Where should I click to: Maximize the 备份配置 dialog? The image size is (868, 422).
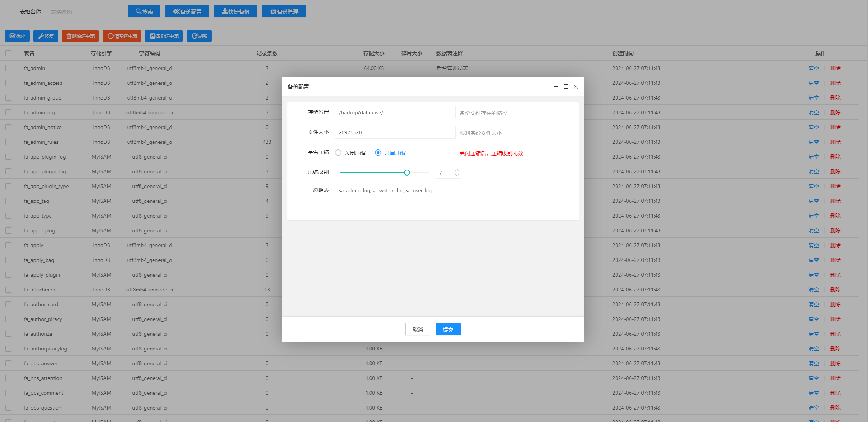coord(566,87)
